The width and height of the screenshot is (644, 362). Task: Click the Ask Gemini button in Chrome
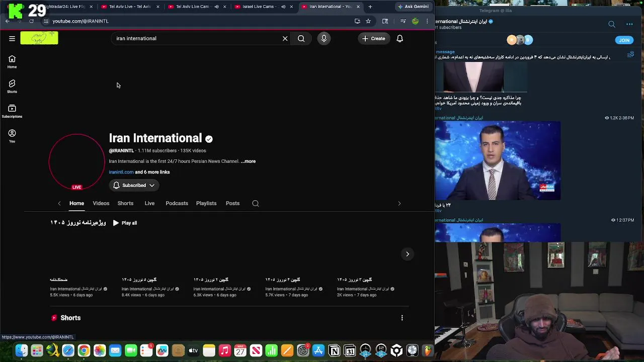pos(414,7)
